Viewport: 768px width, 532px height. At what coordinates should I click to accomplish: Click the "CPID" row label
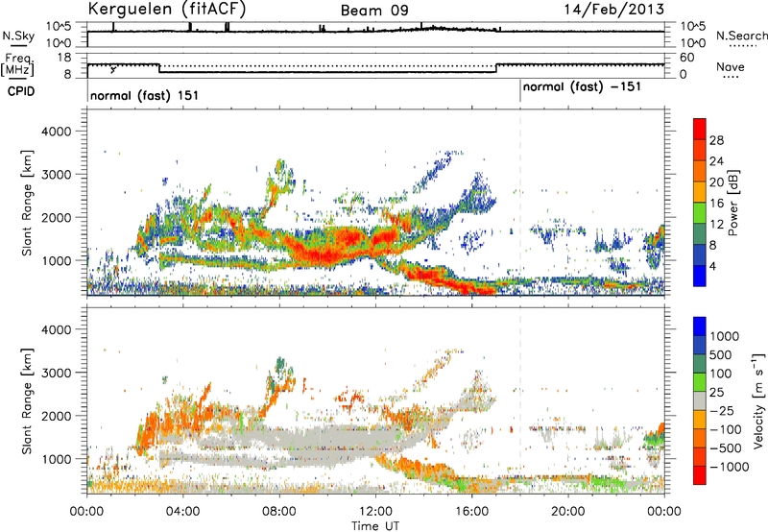pyautogui.click(x=21, y=91)
